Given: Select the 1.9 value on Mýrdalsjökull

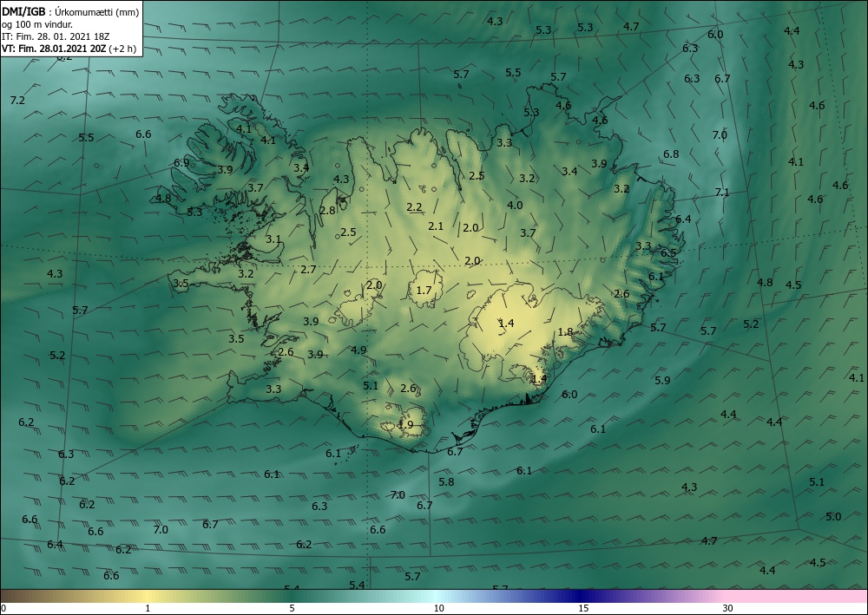Looking at the screenshot, I should pyautogui.click(x=405, y=425).
